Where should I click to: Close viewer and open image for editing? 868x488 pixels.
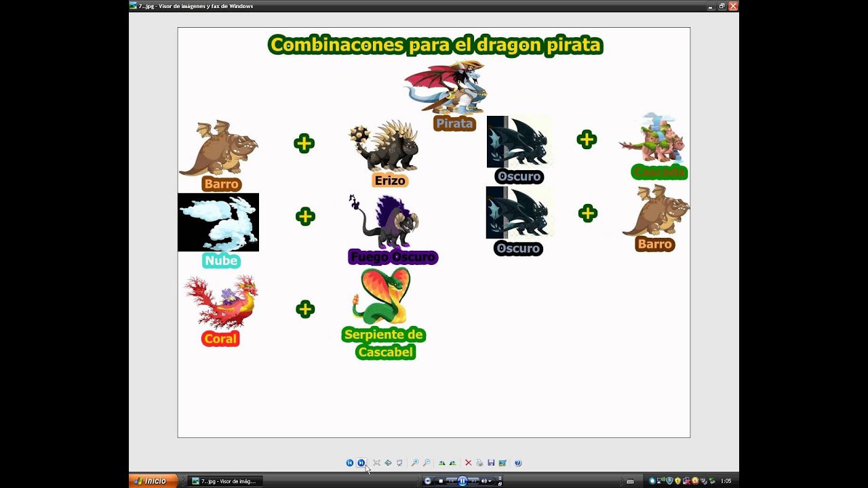[x=502, y=463]
